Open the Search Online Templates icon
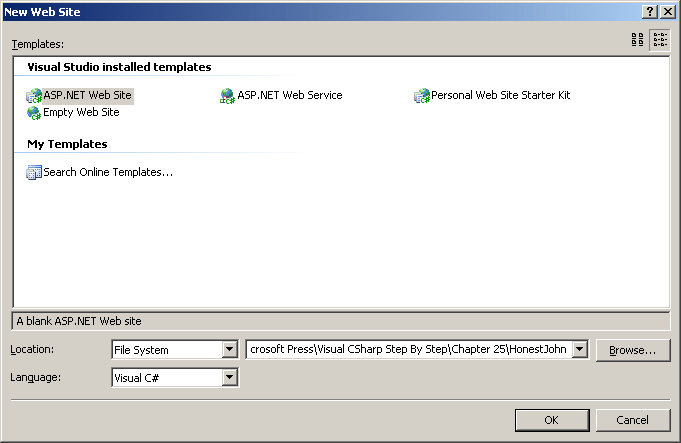The width and height of the screenshot is (681, 443). click(x=34, y=172)
